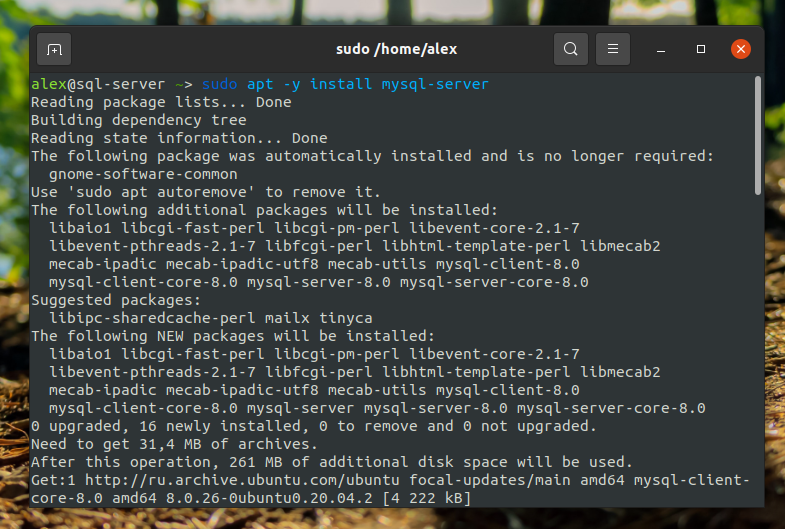Click the terminal vertical scrollbar
This screenshot has width=785, height=529.
758,135
